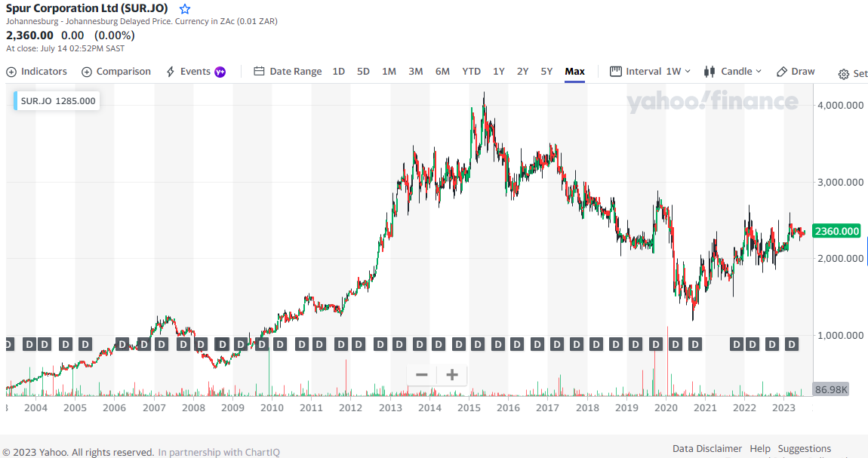
Task: Select the YTD range
Action: 472,72
